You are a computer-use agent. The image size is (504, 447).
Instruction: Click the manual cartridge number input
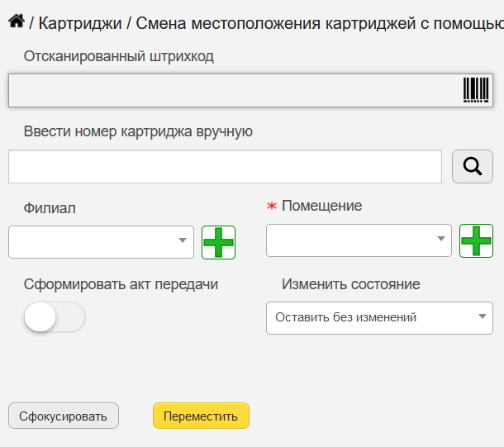[x=225, y=166]
